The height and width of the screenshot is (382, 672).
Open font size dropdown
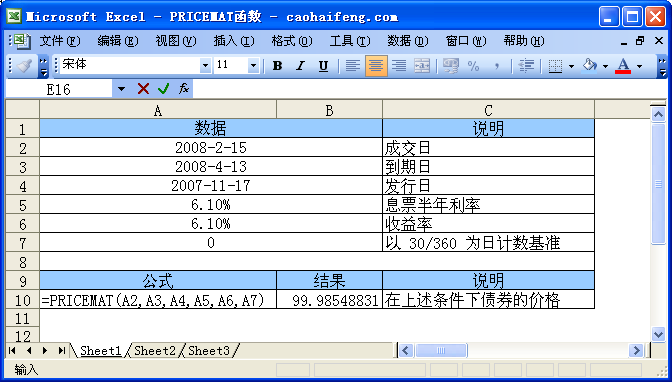click(x=253, y=66)
